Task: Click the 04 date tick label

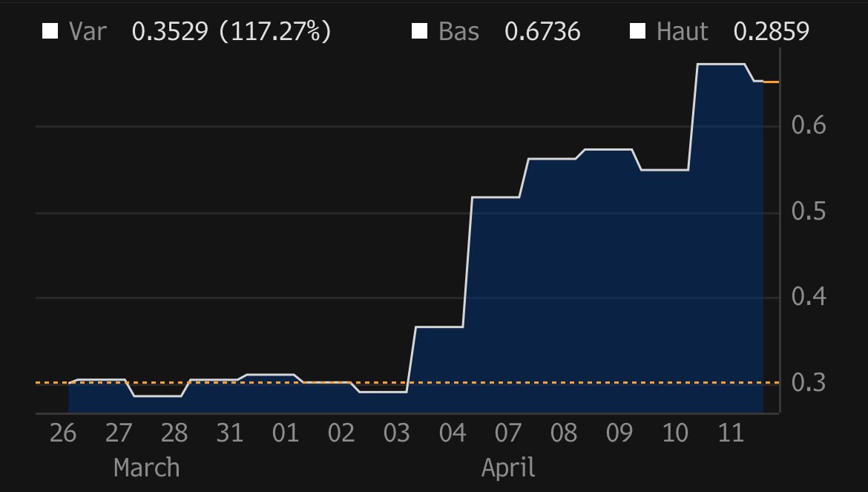Action: pyautogui.click(x=453, y=433)
